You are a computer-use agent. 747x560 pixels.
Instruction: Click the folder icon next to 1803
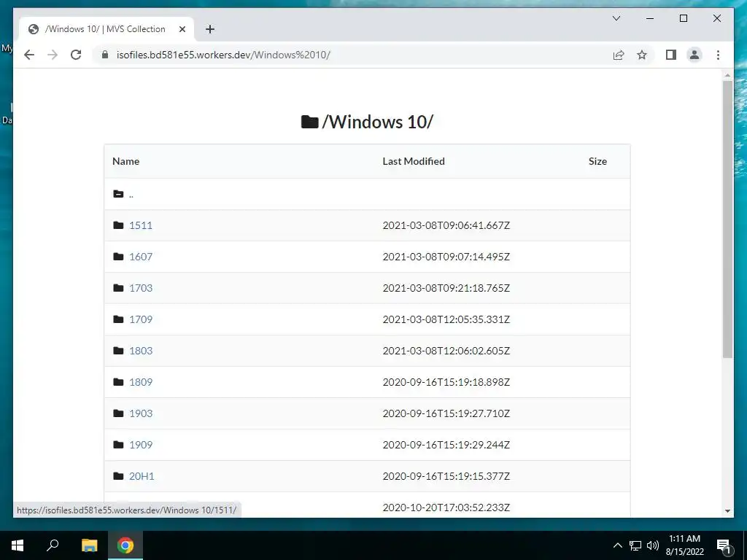(118, 351)
